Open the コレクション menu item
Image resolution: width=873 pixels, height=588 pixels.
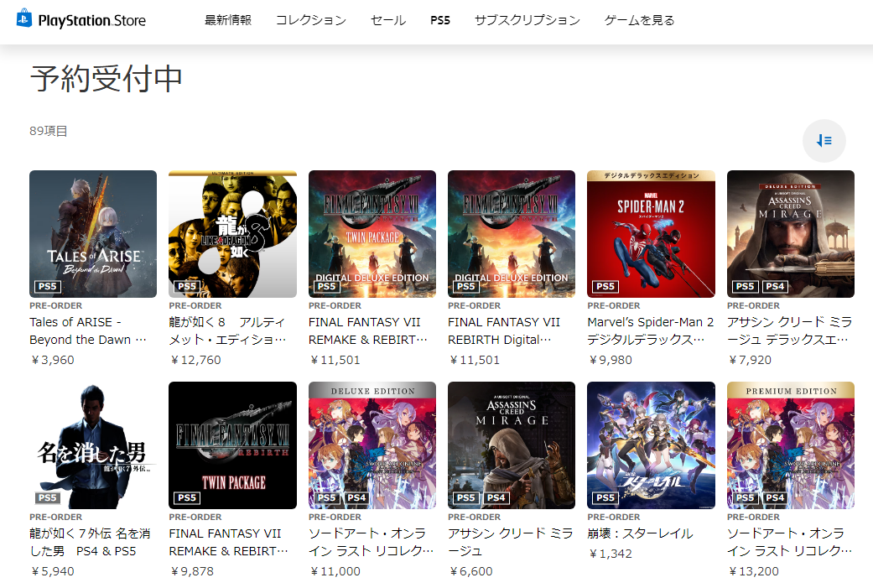pyautogui.click(x=310, y=20)
